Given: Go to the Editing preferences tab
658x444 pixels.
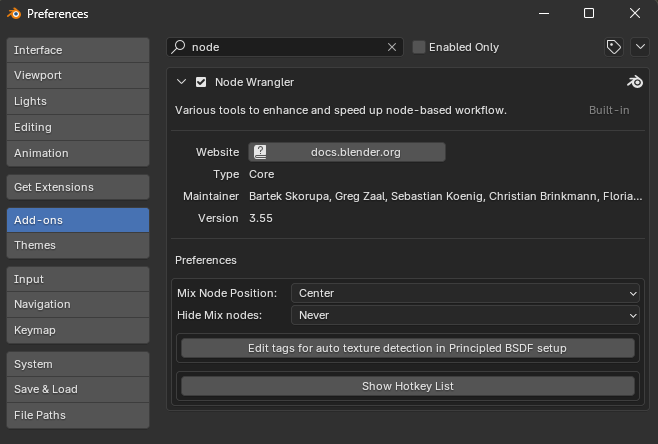Looking at the screenshot, I should pyautogui.click(x=78, y=128).
